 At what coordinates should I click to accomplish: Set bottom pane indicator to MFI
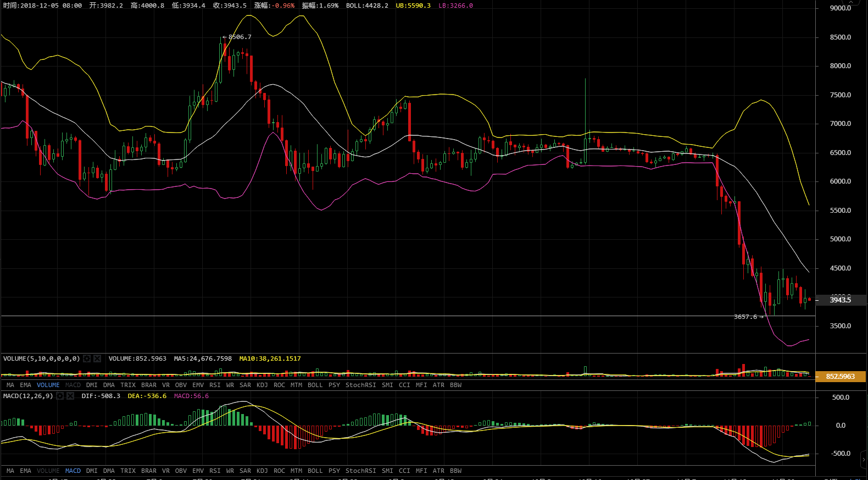pos(421,471)
